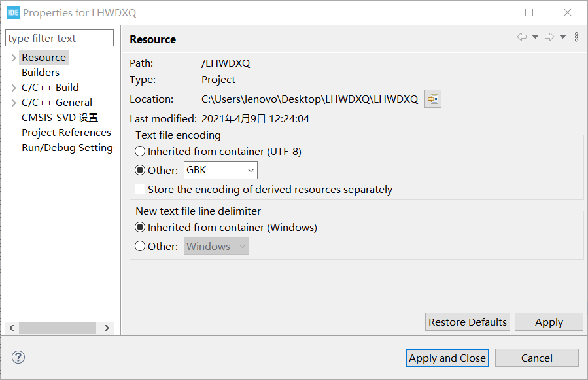588x380 pixels.
Task: Click the Restore Defaults button
Action: [x=468, y=322]
